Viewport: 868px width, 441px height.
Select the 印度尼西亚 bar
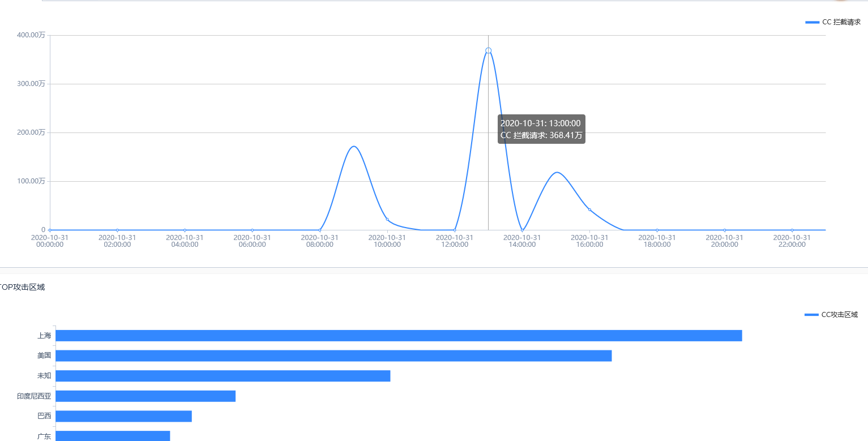pos(146,396)
